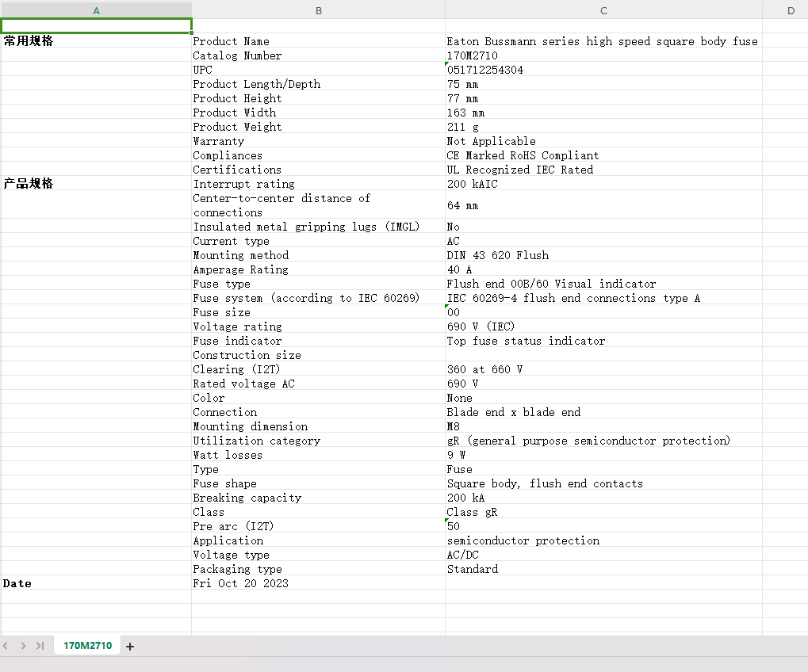Select the Not Applicable value
808x672 pixels.
pos(603,140)
